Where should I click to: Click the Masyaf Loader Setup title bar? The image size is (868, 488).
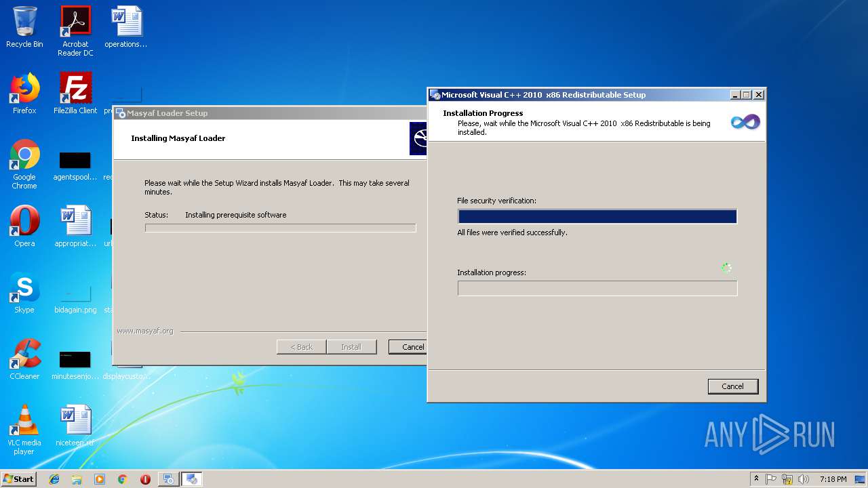click(271, 113)
